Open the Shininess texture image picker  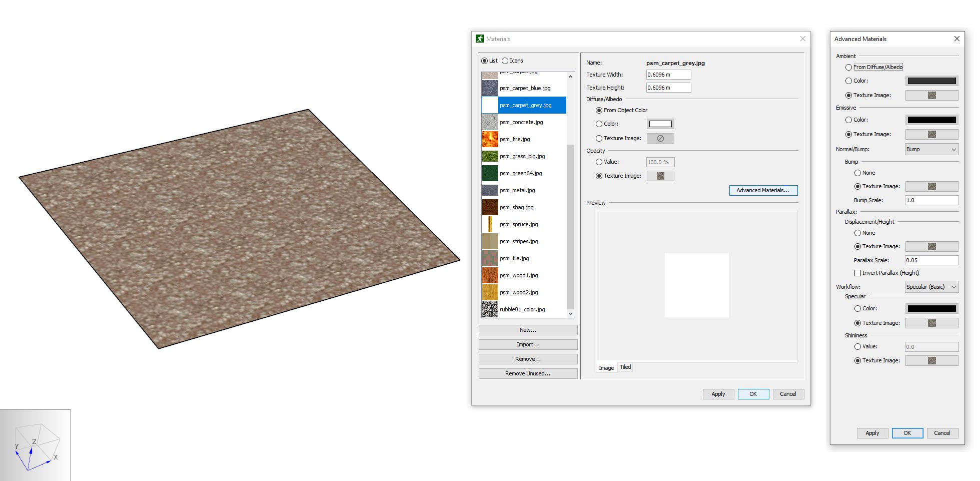(x=931, y=361)
